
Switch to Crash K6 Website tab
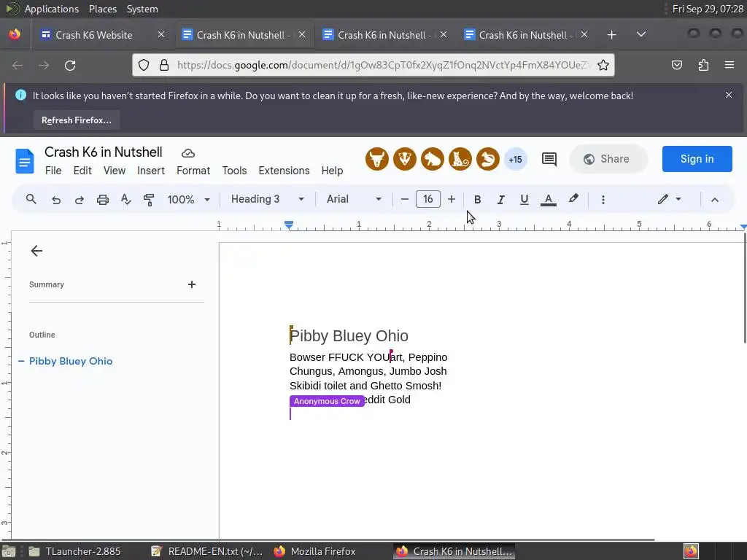103,35
